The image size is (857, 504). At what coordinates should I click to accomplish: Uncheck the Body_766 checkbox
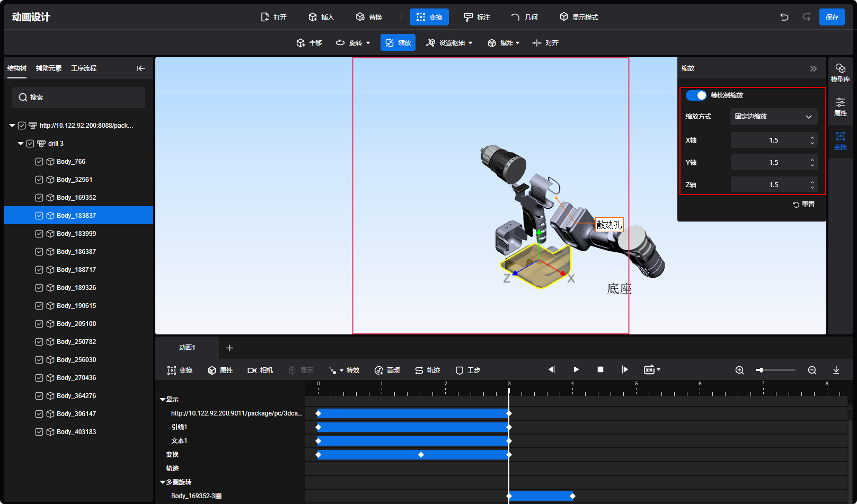39,162
